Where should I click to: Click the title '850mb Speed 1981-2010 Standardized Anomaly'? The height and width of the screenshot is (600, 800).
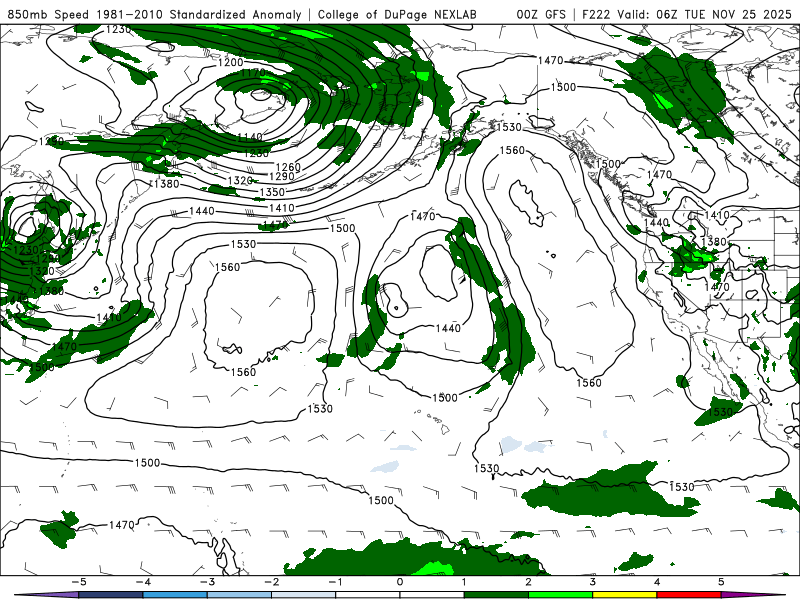155,14
